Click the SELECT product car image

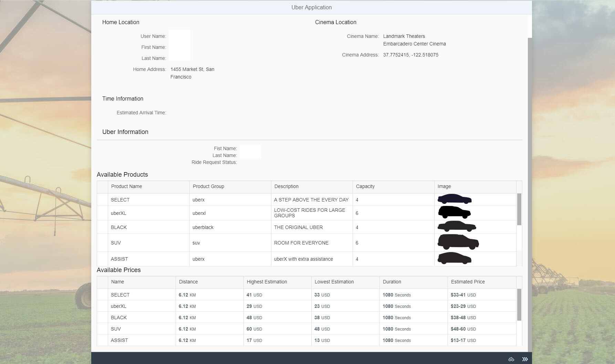tap(454, 199)
